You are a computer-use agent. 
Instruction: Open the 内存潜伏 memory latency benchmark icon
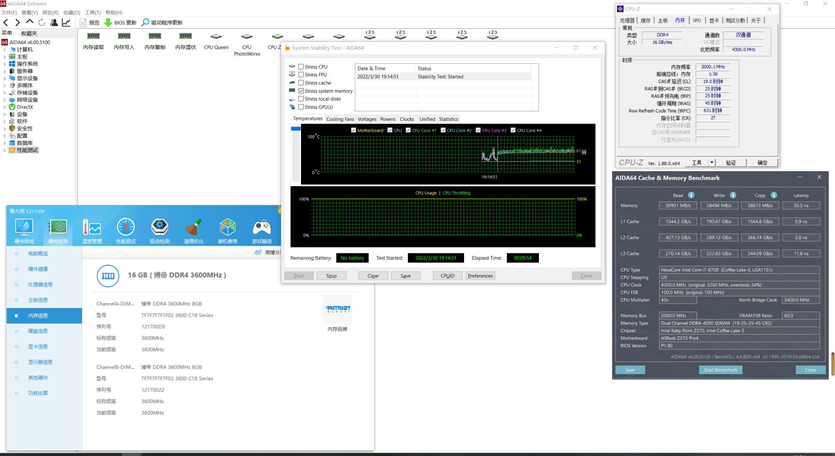185,36
